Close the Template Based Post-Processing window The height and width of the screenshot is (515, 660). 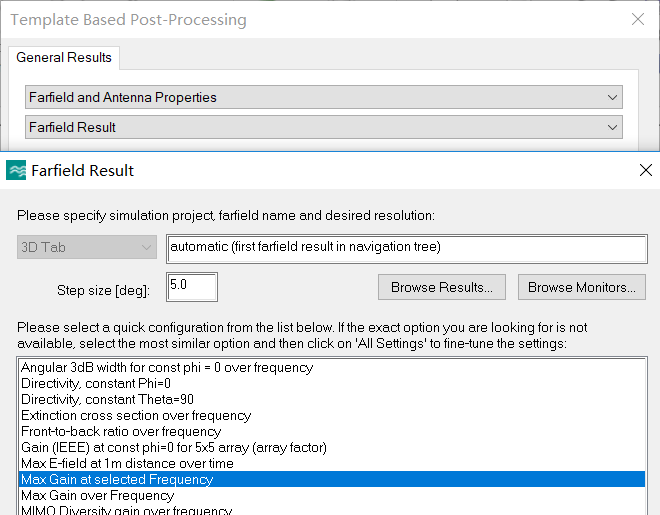pos(638,19)
